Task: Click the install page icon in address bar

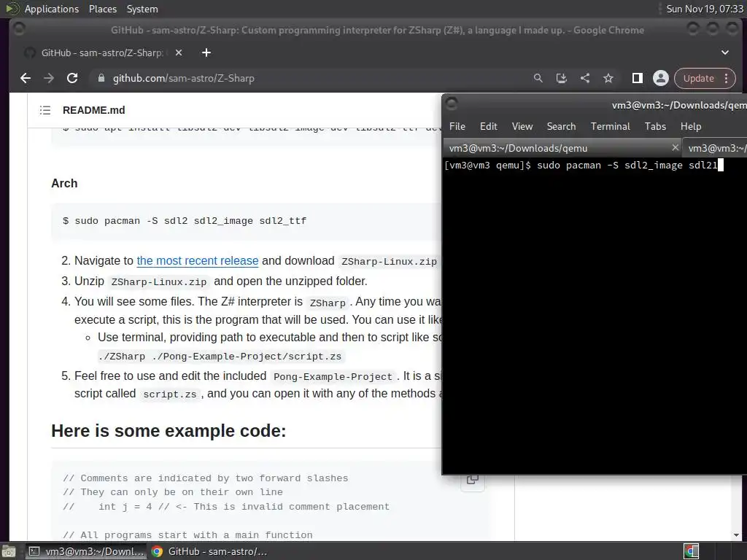Action: (561, 78)
